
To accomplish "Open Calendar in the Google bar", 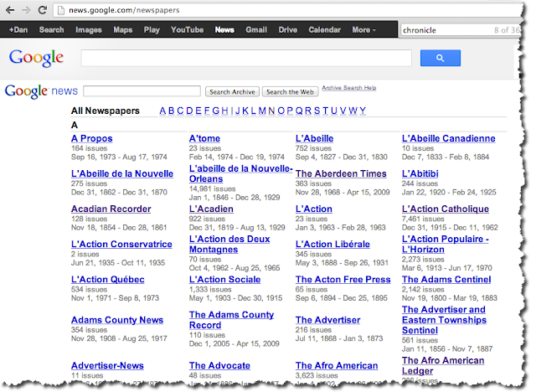I will (324, 29).
